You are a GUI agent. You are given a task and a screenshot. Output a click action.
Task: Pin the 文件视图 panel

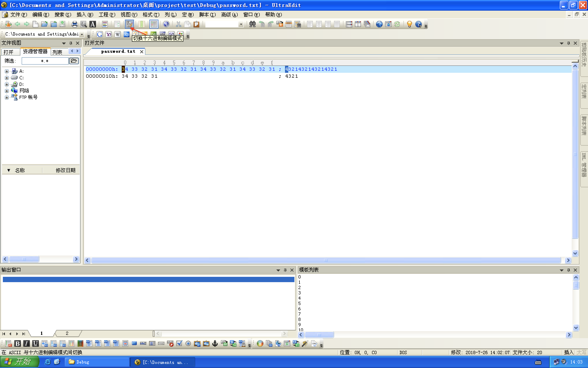click(x=71, y=43)
